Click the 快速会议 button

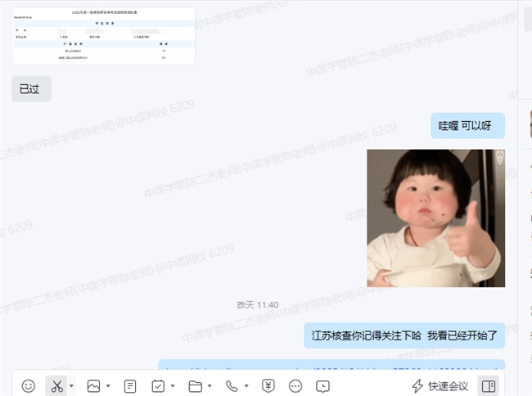(440, 385)
